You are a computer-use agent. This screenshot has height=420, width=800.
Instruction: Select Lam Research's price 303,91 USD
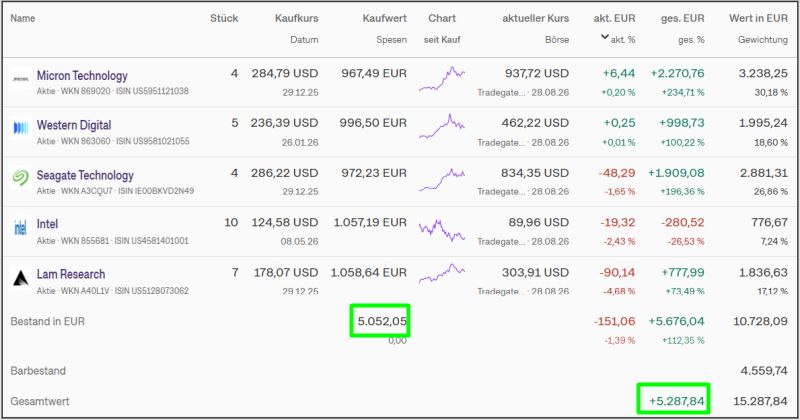535,273
